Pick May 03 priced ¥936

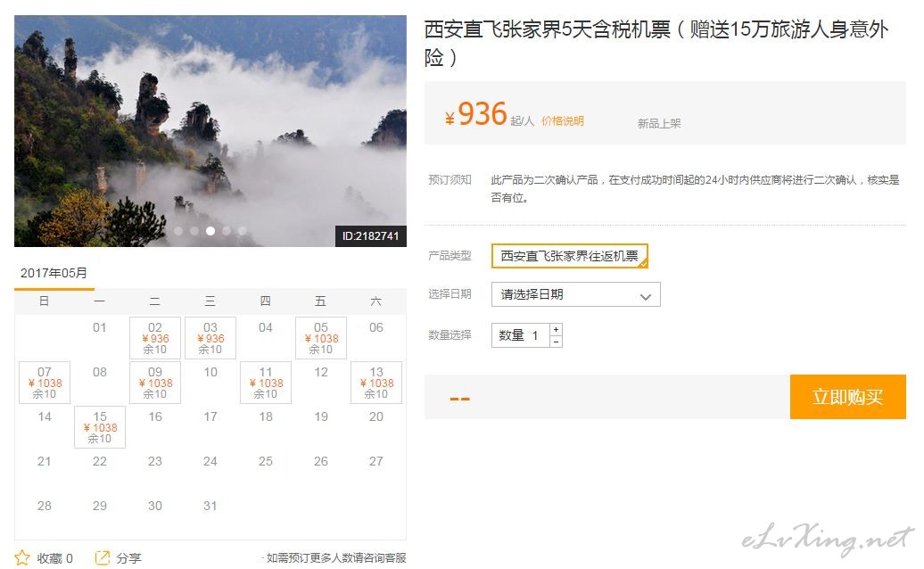(210, 338)
